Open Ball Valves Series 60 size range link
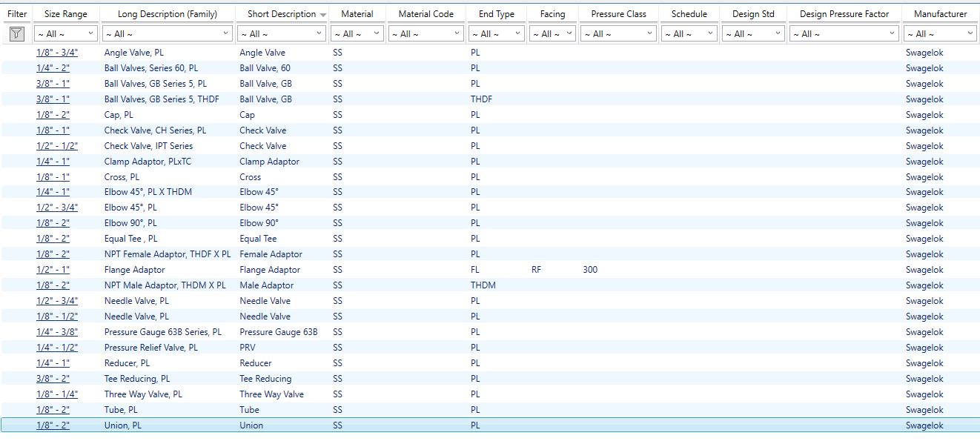The image size is (980, 444). (53, 68)
